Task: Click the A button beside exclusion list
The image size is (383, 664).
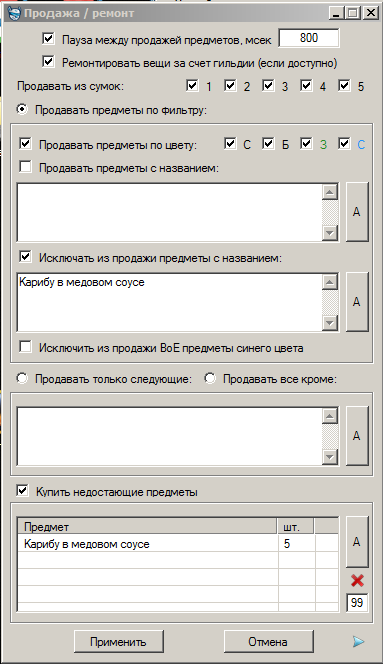Action: click(x=357, y=302)
